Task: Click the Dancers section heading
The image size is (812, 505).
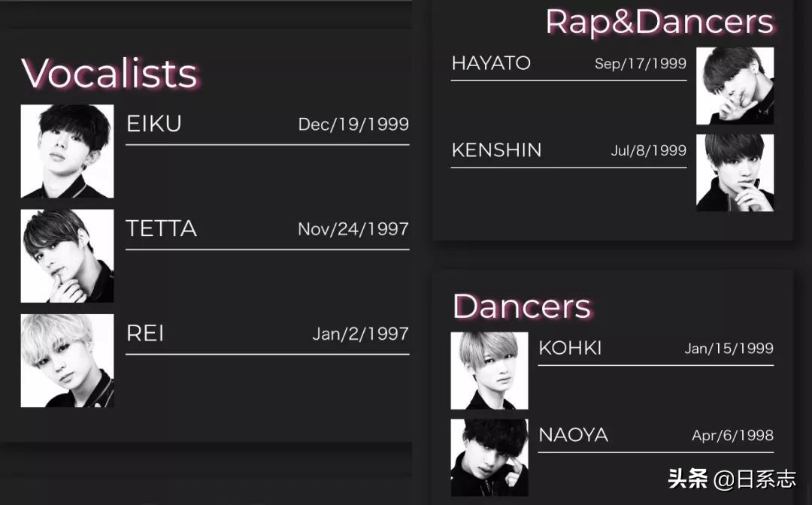Action: tap(522, 307)
